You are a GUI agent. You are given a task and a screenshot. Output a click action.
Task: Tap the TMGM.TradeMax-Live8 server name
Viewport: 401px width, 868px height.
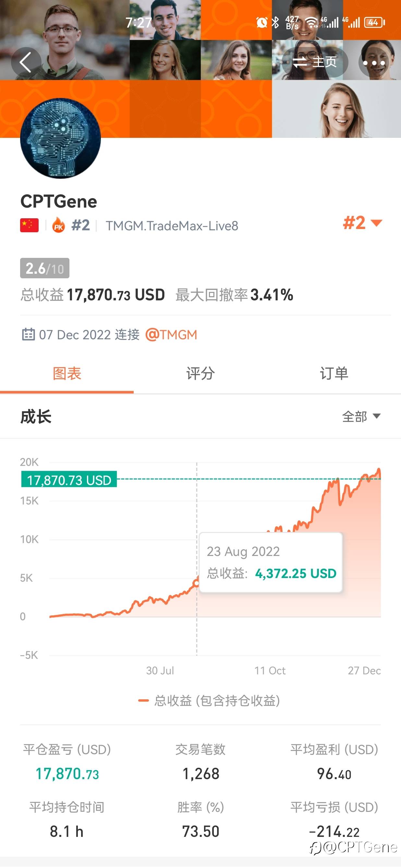[172, 226]
